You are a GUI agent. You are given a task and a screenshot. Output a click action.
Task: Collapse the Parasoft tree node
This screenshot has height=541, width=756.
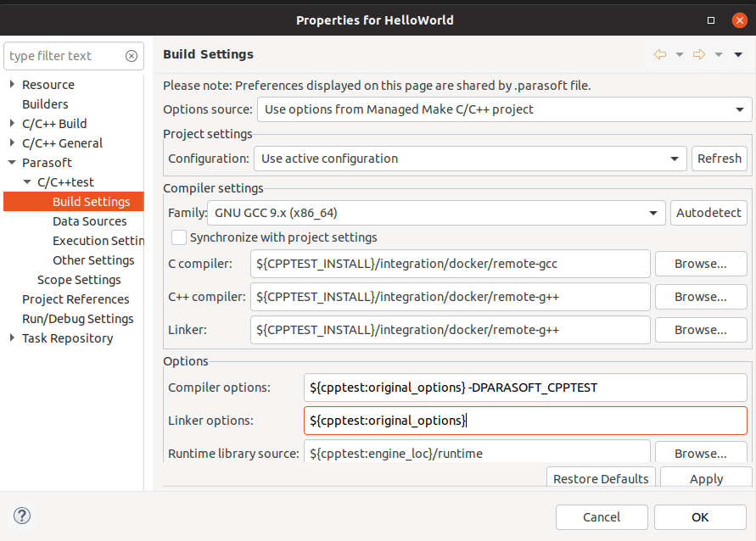coord(12,163)
